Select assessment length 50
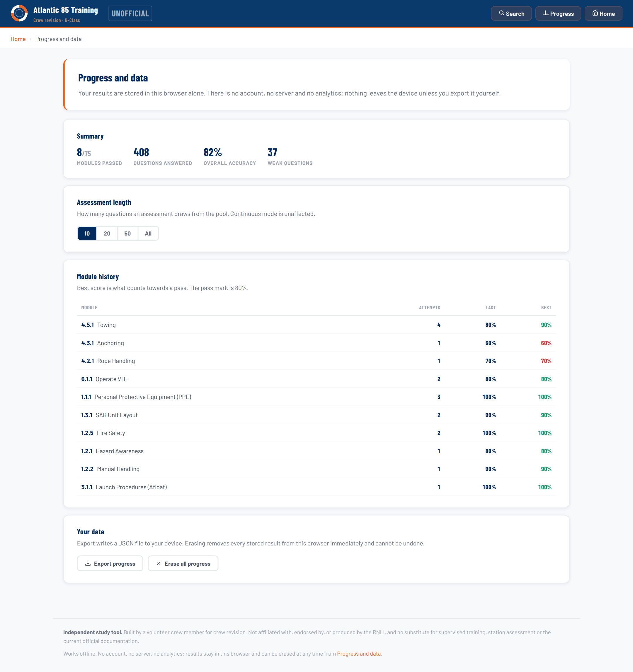This screenshot has height=672, width=633. point(127,233)
